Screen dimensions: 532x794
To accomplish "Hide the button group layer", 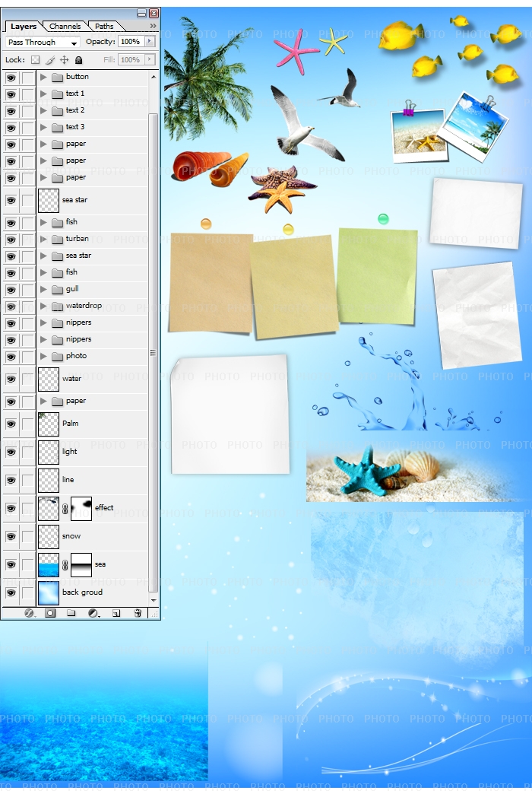I will 11,77.
